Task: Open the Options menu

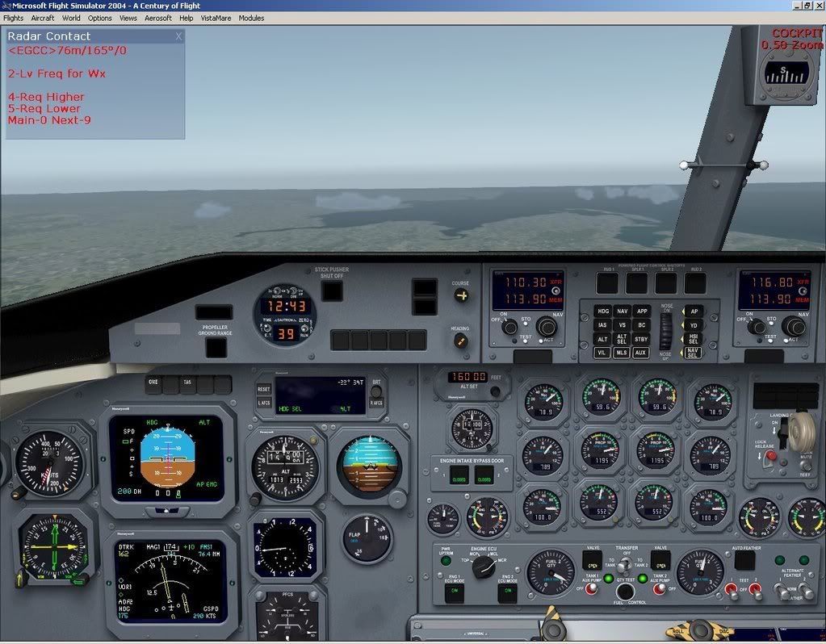Action: 99,18
